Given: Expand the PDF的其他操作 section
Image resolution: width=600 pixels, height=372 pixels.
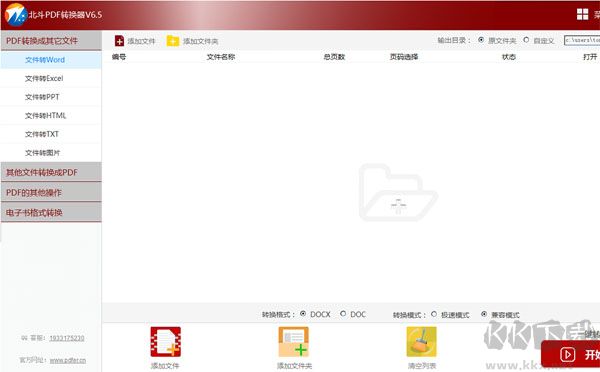Looking at the screenshot, I should pos(51,193).
